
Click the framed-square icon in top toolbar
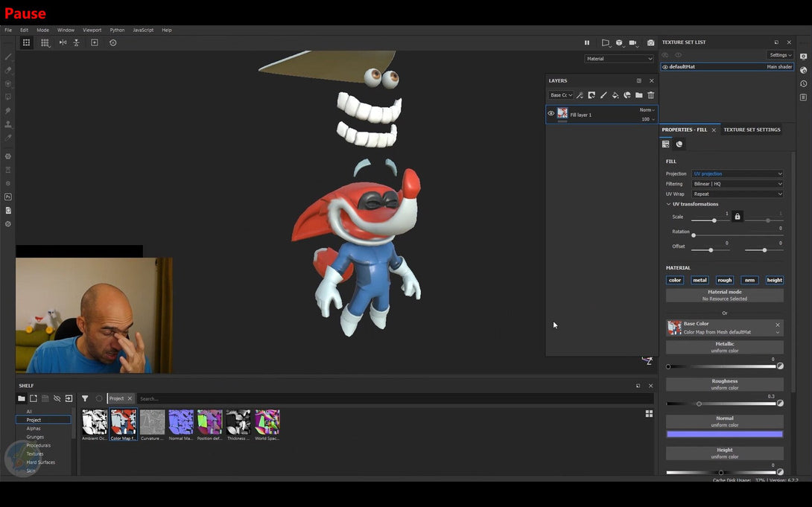pyautogui.click(x=95, y=43)
